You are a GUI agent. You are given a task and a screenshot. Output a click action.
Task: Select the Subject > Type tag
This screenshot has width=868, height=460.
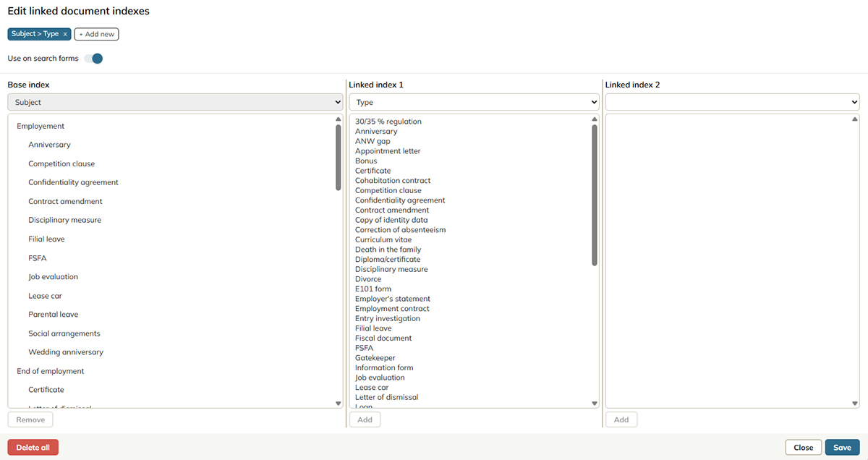point(35,34)
